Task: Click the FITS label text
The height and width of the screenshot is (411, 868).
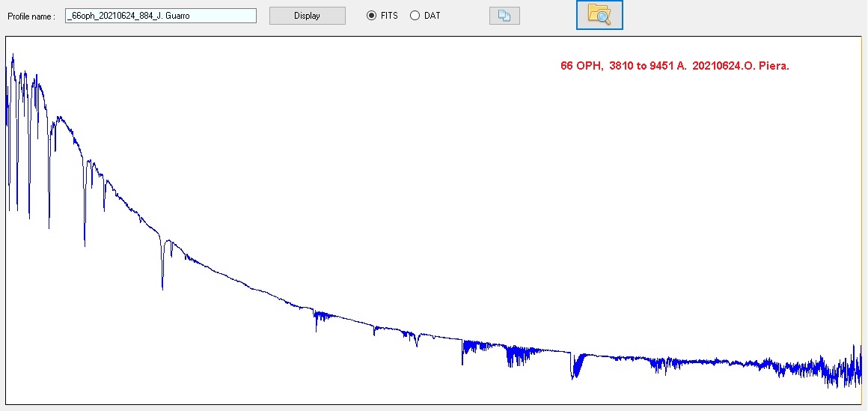Action: (x=389, y=16)
